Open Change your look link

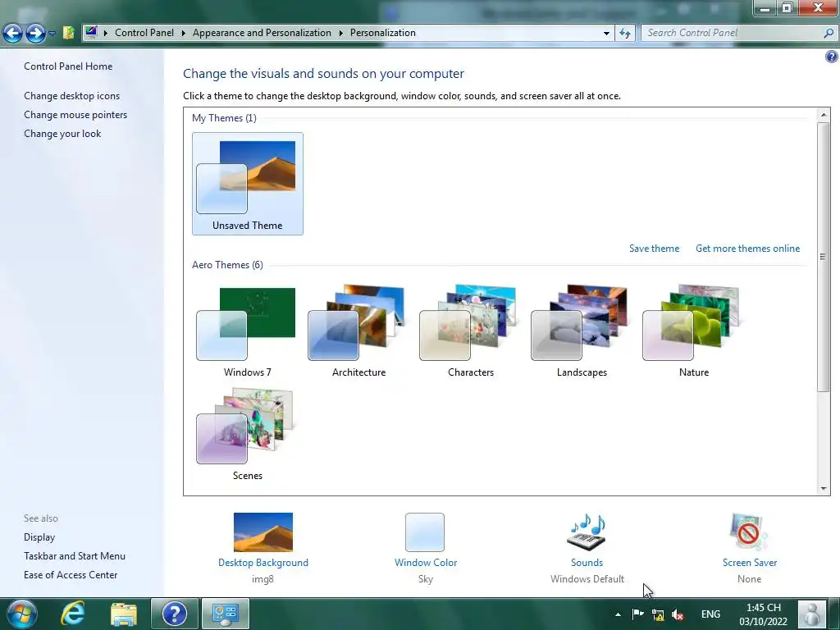pos(62,134)
